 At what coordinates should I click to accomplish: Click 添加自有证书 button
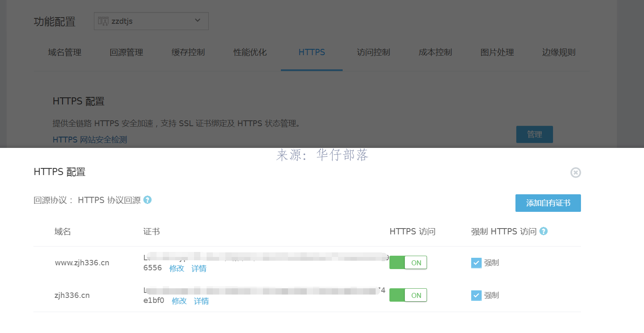coord(548,203)
